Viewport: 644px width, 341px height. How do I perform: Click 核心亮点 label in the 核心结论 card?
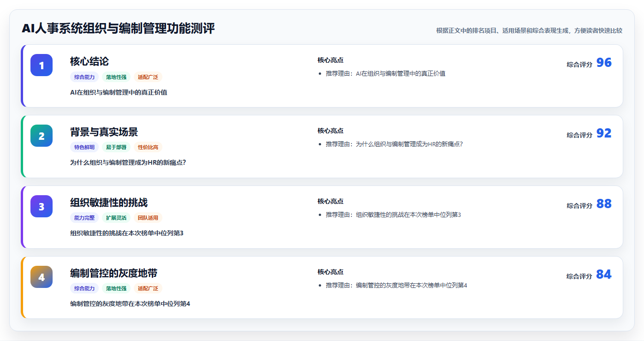330,60
